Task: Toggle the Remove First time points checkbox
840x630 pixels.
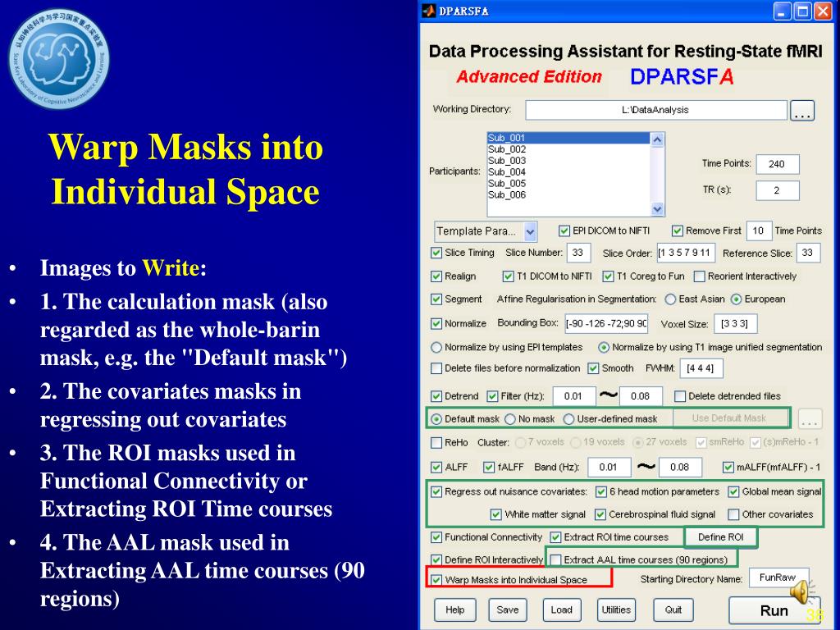Action: coord(677,231)
